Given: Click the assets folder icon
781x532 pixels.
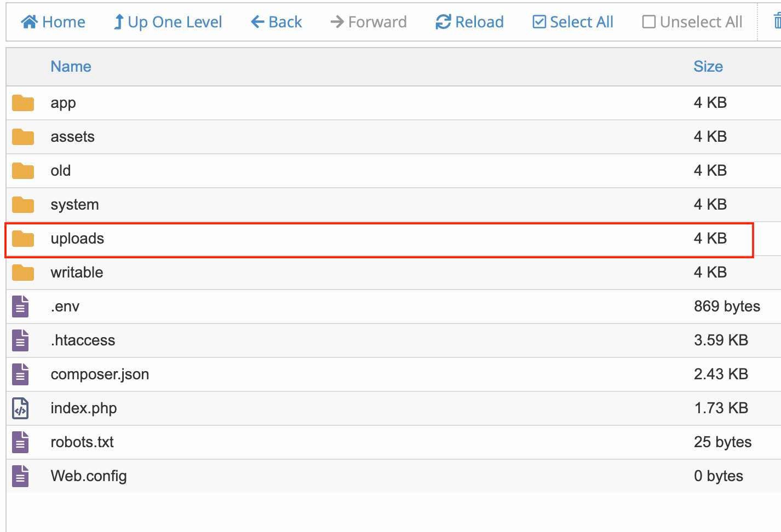Looking at the screenshot, I should tap(23, 137).
